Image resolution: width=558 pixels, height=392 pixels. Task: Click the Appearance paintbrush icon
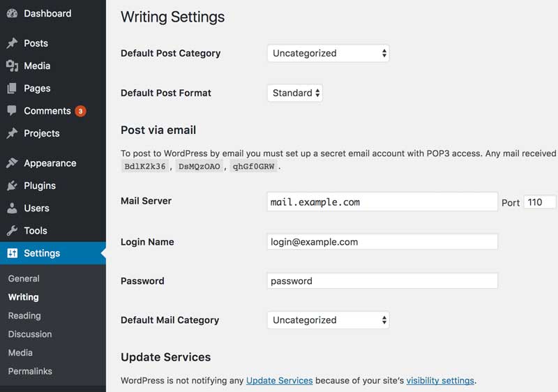12,163
